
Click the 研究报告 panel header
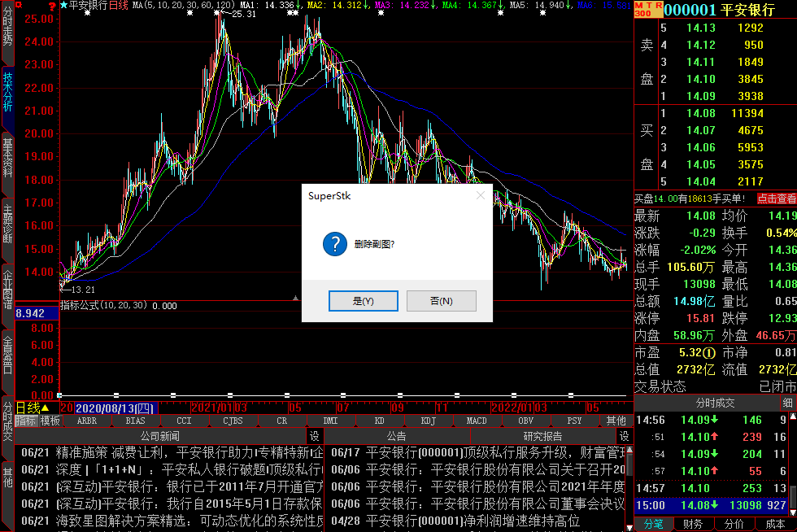pyautogui.click(x=543, y=436)
